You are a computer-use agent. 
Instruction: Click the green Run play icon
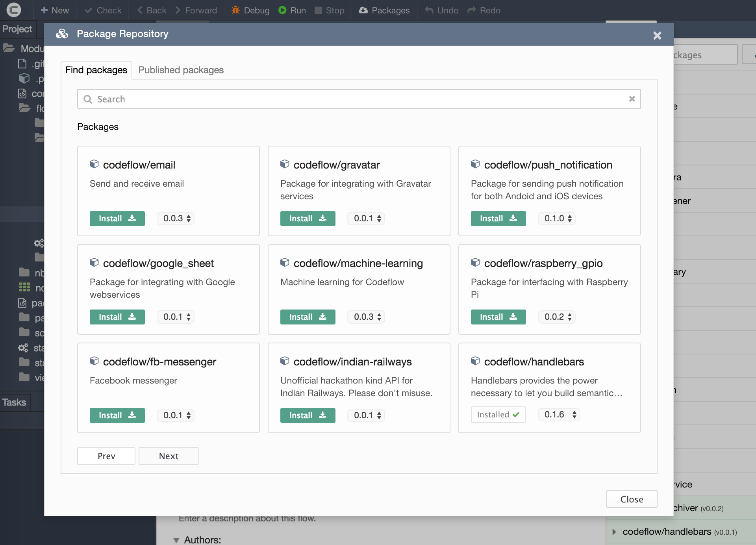point(282,10)
